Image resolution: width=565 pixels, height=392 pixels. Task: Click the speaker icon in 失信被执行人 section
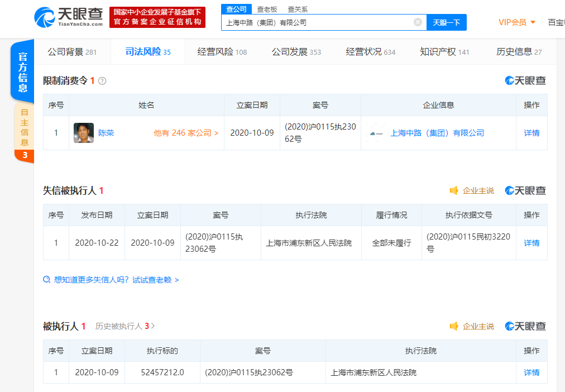pos(454,190)
